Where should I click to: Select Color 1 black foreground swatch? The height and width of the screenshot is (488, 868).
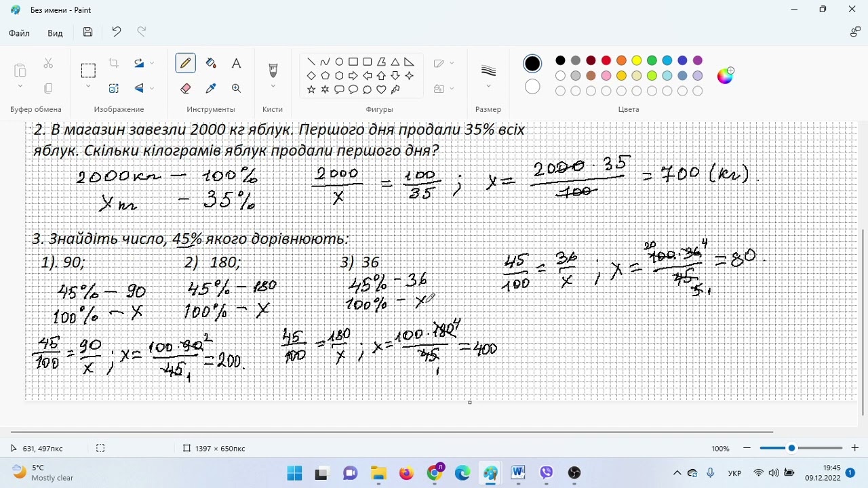[532, 64]
